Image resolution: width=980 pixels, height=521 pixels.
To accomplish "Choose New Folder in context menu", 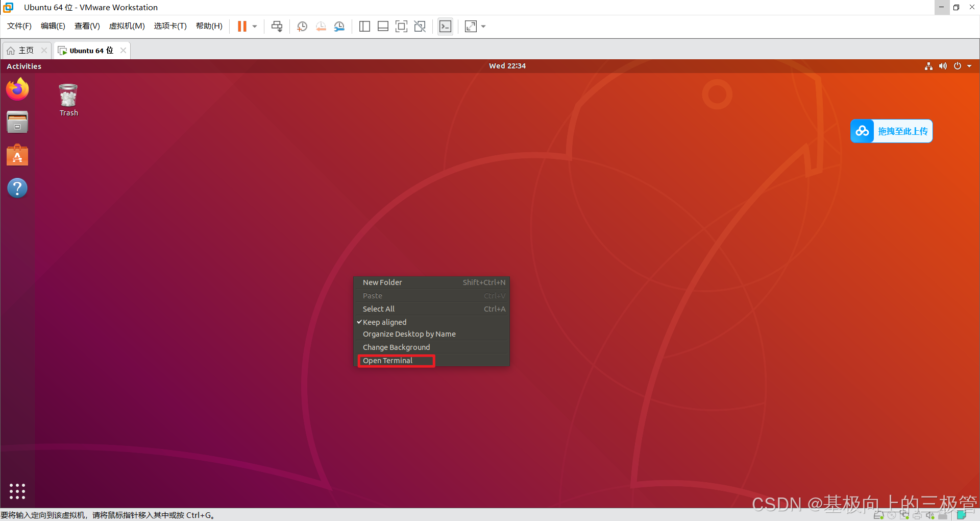I will [431, 282].
